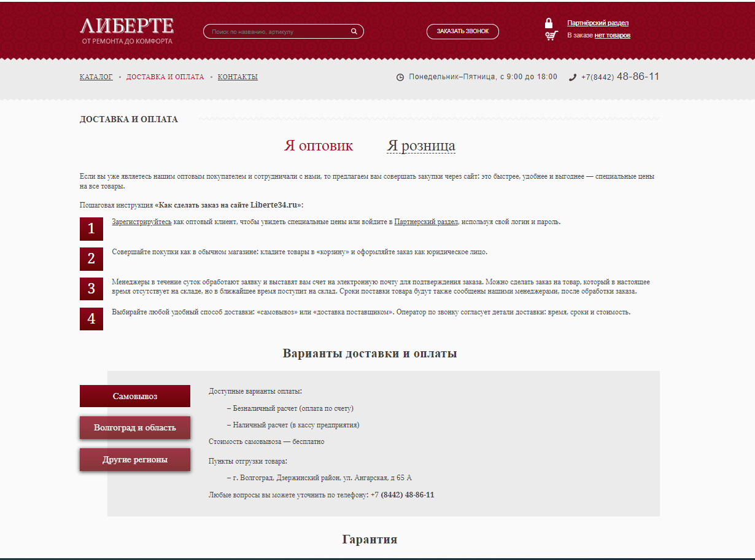Image resolution: width=755 pixels, height=560 pixels.
Task: Click the search magnifier icon
Action: coord(354,31)
